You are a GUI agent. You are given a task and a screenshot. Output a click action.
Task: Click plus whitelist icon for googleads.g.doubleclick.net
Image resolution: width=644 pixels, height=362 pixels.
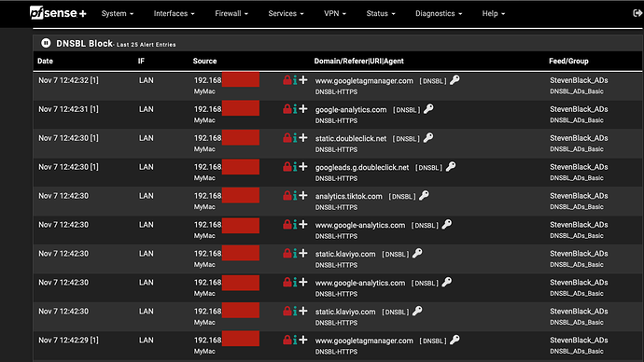(303, 167)
